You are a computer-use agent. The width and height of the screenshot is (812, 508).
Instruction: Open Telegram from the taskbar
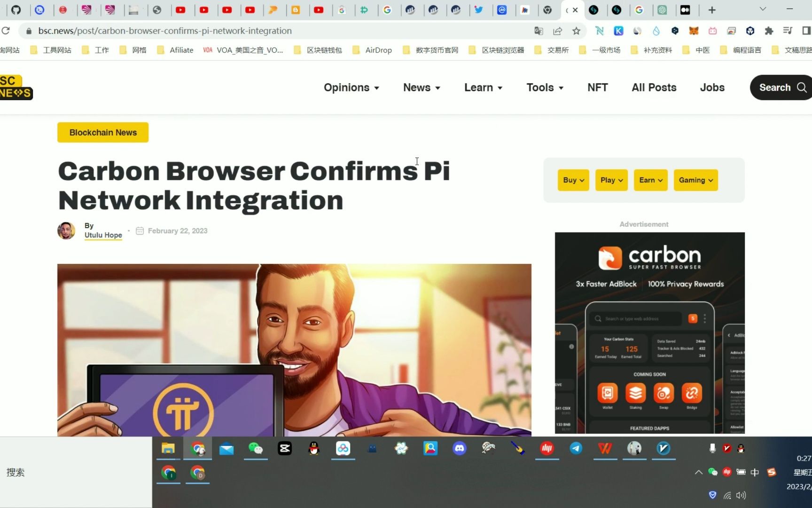576,448
